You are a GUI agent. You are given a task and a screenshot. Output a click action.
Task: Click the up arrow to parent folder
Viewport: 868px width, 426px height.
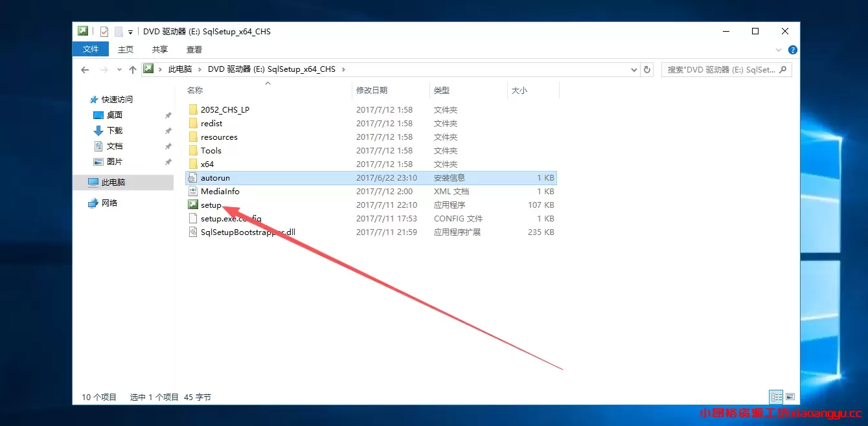133,69
